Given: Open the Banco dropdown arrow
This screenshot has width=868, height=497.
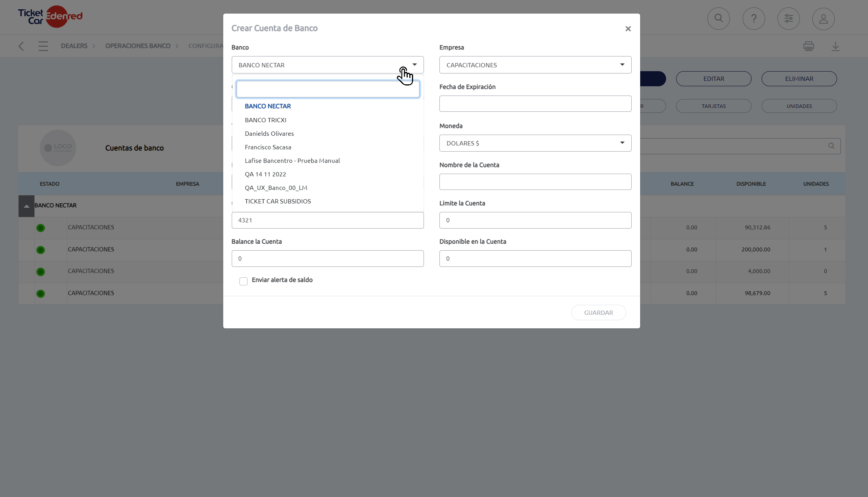Looking at the screenshot, I should (415, 65).
